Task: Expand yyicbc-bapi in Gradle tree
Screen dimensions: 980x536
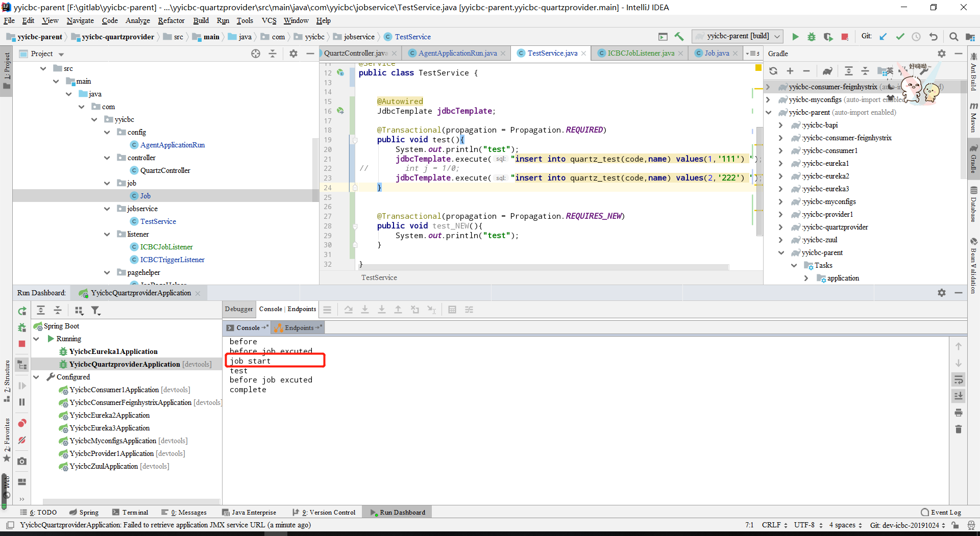Action: coord(780,125)
